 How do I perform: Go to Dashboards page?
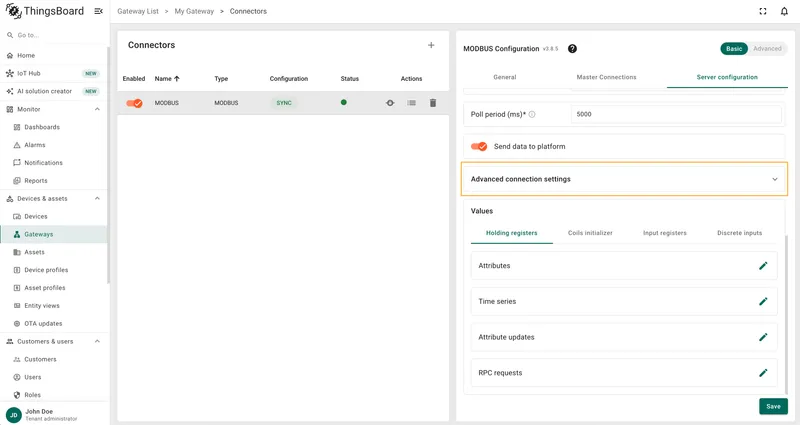coord(54,127)
